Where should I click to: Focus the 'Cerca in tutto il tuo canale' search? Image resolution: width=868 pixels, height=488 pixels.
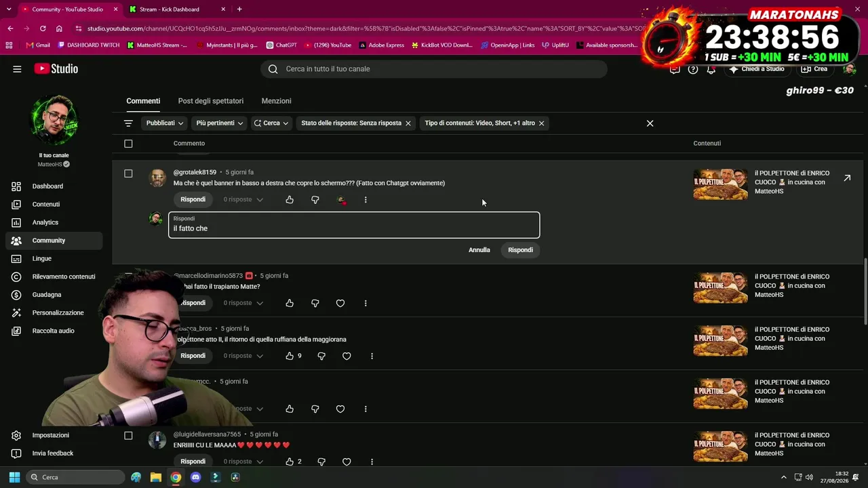tap(434, 69)
